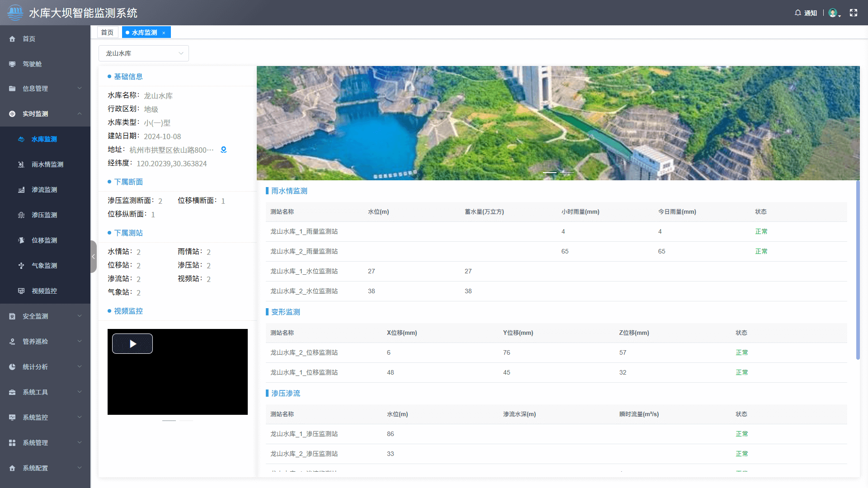Toggle fullscreen mode icon
Image resolution: width=868 pixels, height=488 pixels.
tap(853, 13)
